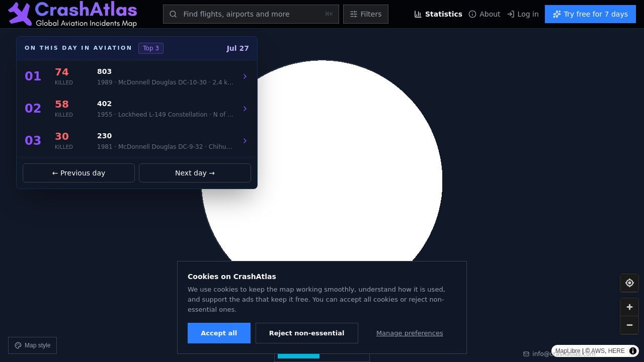Click the 58 killed count

click(62, 104)
